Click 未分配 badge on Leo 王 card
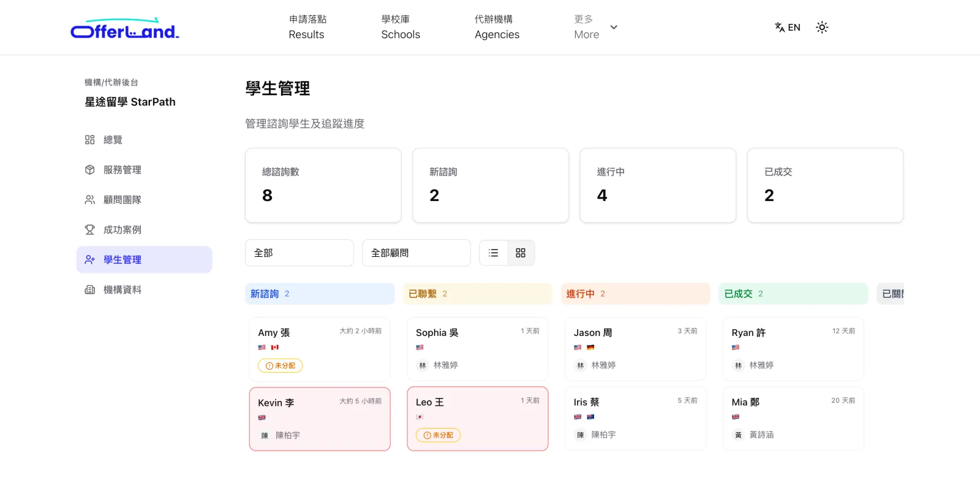This screenshot has width=980, height=477. pyautogui.click(x=439, y=435)
